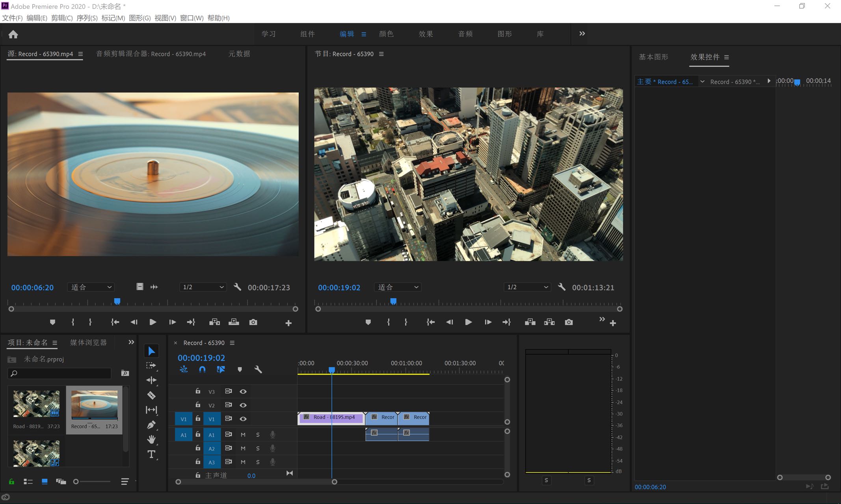Open the Source monitor 1/2 resolution dropdown
The height and width of the screenshot is (504, 841).
(x=203, y=287)
